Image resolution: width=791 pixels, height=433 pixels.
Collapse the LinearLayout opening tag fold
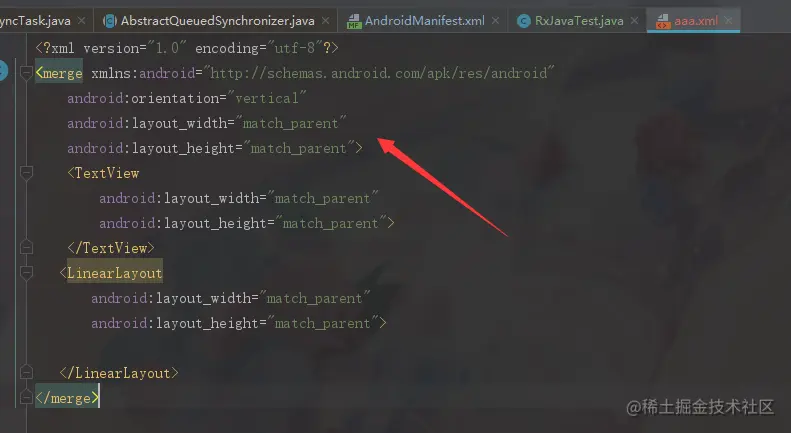pos(26,273)
